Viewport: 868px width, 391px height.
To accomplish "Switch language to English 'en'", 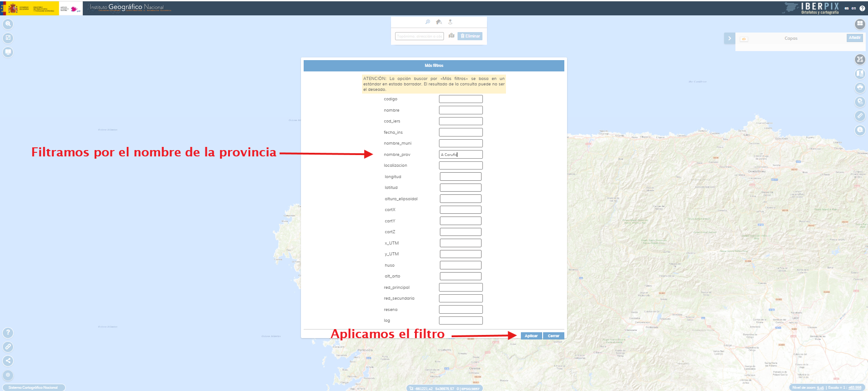I will 854,8.
